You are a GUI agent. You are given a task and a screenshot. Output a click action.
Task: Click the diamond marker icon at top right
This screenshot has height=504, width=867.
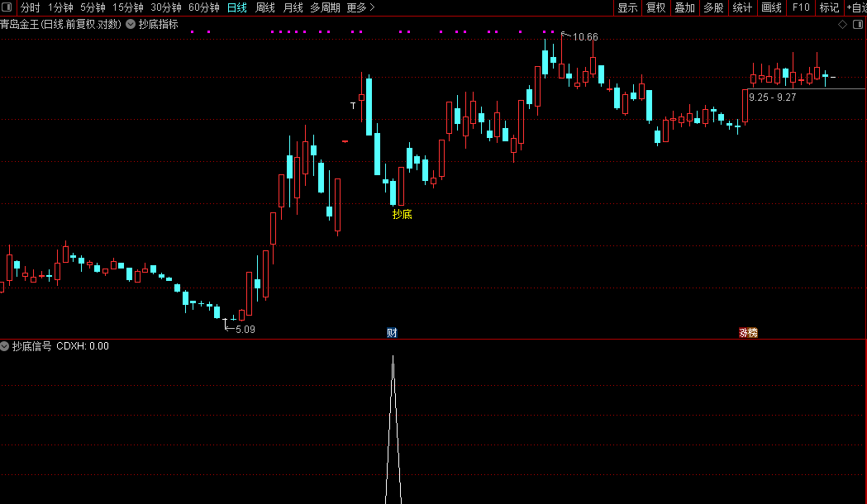pyautogui.click(x=843, y=24)
